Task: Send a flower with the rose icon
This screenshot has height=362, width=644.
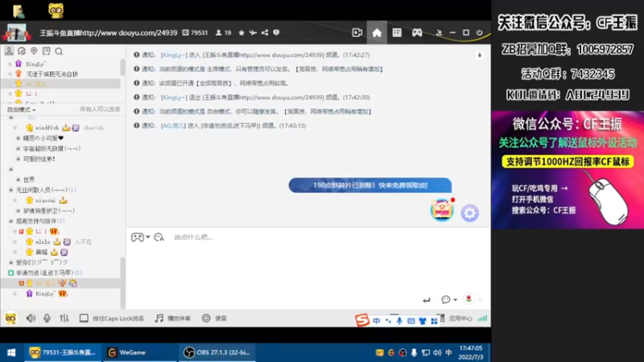Action: point(469,298)
